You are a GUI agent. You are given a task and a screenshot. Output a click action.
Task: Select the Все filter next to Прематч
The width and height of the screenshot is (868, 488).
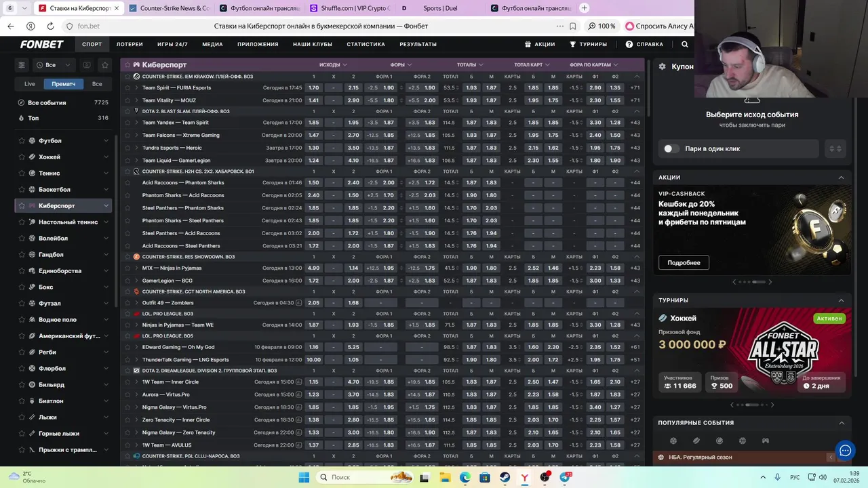click(97, 84)
